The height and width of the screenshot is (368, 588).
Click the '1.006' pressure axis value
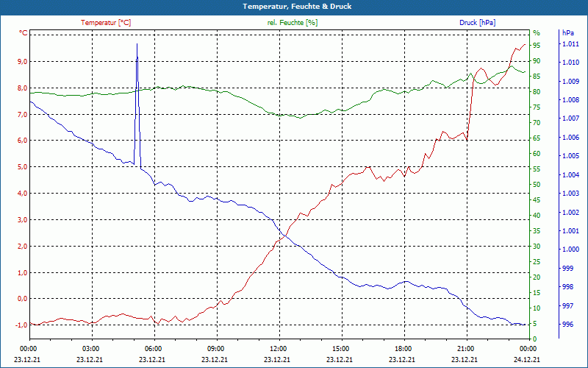click(x=571, y=138)
